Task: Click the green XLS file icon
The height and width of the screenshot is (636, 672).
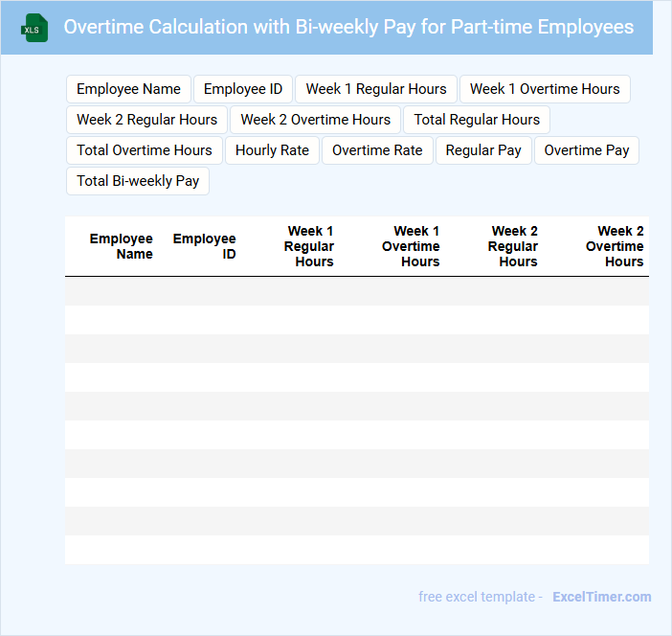Action: tap(34, 28)
